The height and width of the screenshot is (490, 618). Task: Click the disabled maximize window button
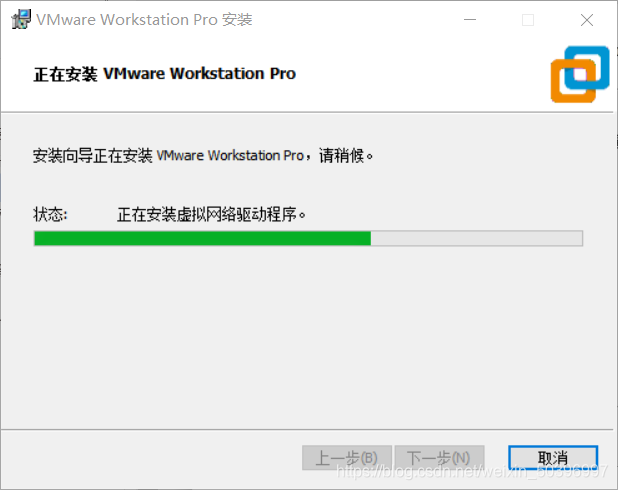[528, 20]
